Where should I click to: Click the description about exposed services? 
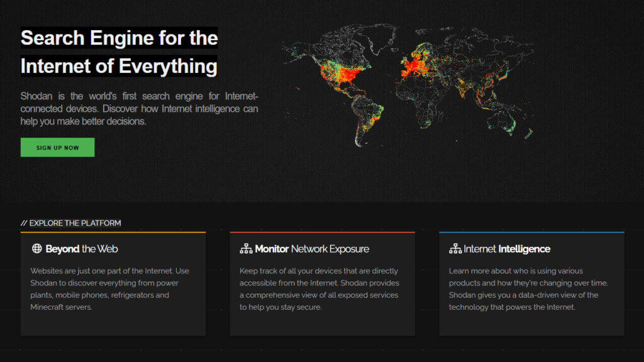[319, 288]
